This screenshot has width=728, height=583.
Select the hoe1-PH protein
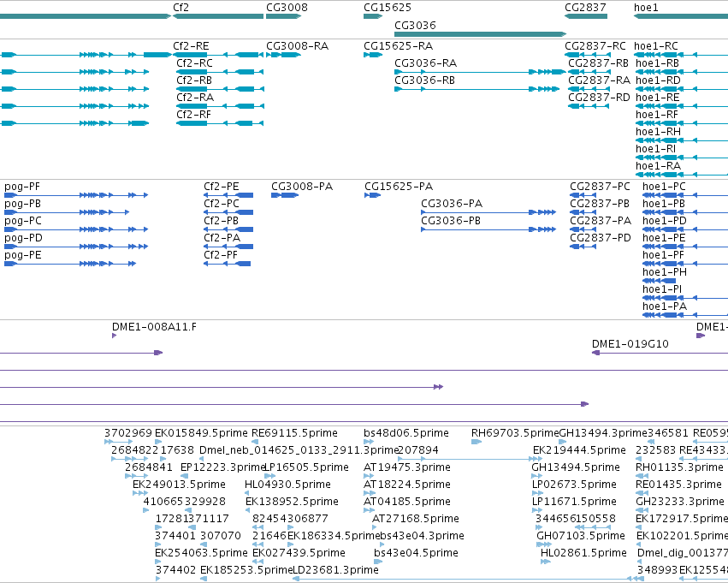(x=660, y=281)
